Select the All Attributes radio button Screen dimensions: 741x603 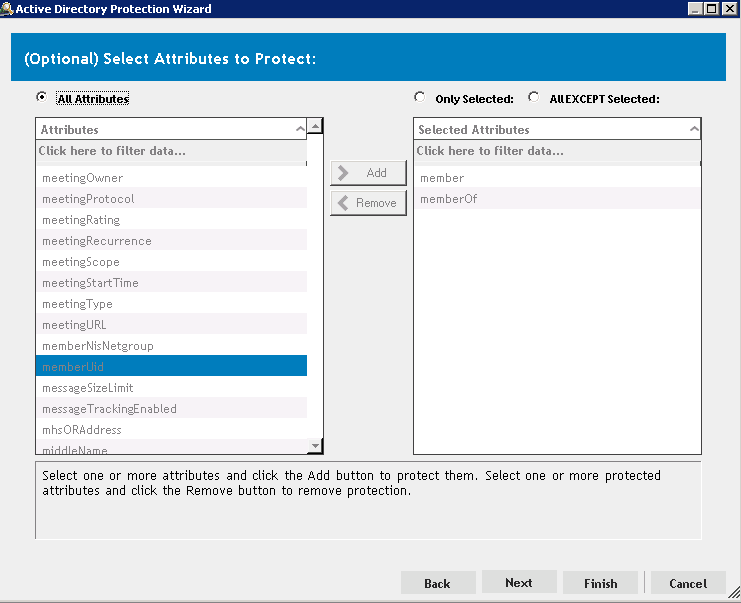[41, 98]
